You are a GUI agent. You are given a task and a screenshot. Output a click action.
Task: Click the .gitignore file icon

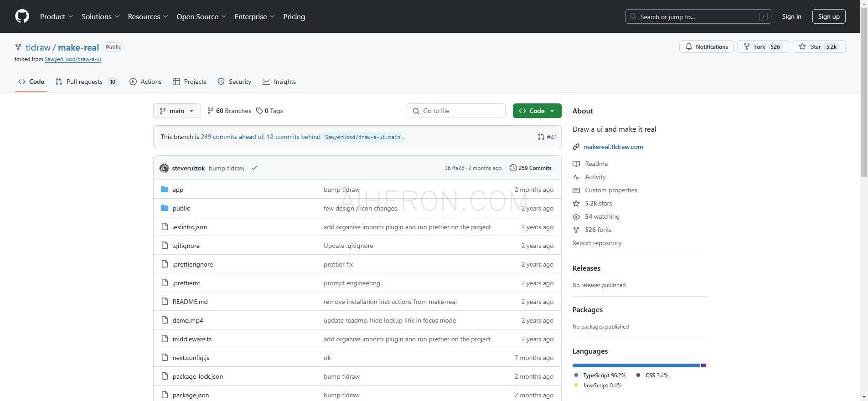coord(165,246)
